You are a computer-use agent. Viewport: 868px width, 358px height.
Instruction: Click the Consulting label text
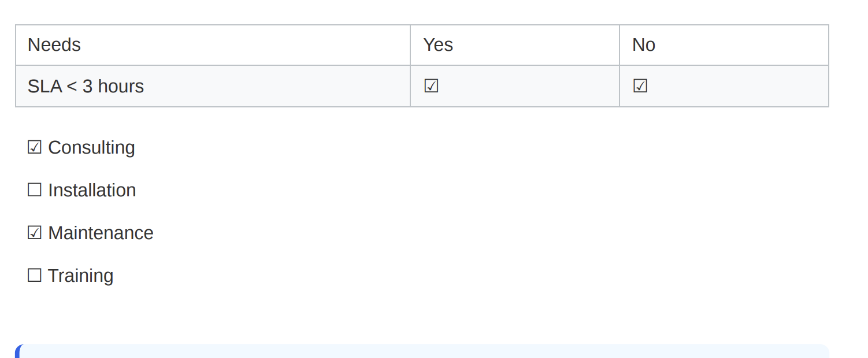pyautogui.click(x=91, y=148)
